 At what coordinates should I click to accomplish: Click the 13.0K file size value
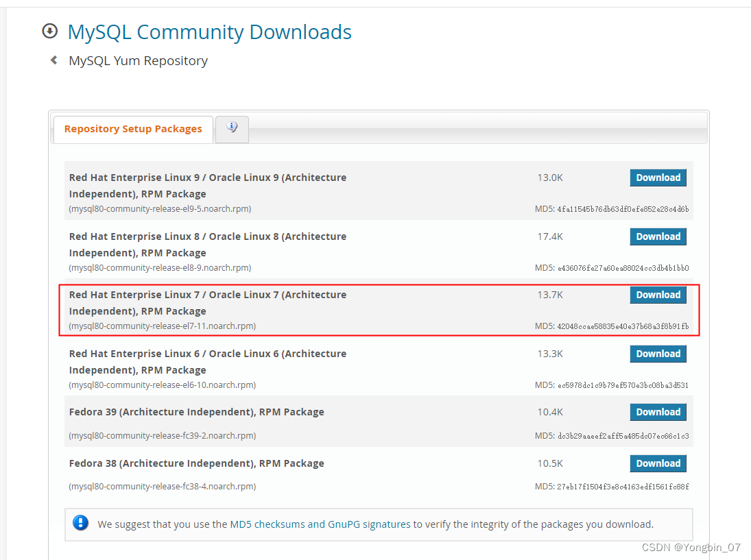click(550, 178)
